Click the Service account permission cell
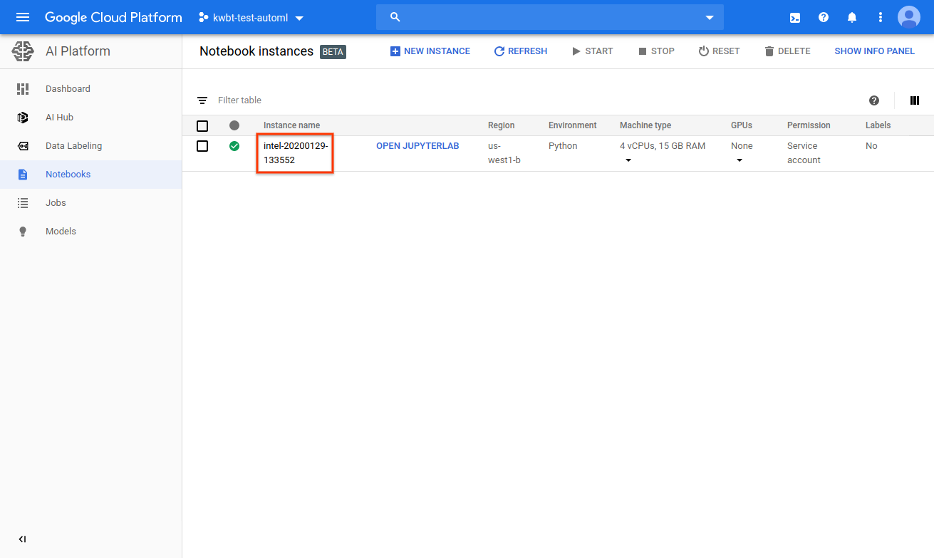Screen dimensions: 934x560 coord(804,153)
